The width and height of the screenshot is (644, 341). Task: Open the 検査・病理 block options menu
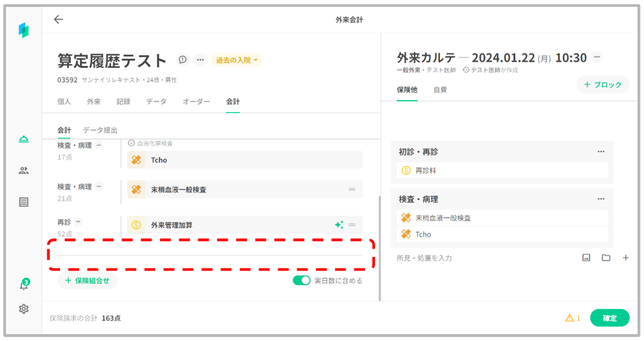pyautogui.click(x=601, y=199)
